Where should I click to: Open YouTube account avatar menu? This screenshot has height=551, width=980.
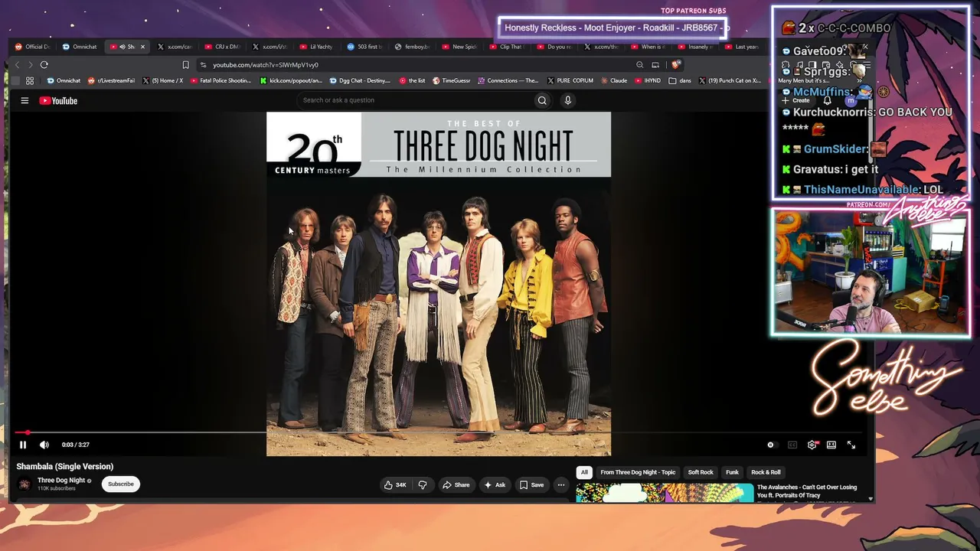click(x=850, y=100)
